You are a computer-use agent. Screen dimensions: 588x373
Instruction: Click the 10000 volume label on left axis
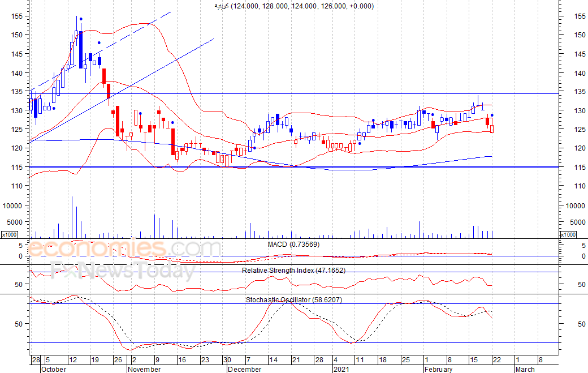[12, 205]
